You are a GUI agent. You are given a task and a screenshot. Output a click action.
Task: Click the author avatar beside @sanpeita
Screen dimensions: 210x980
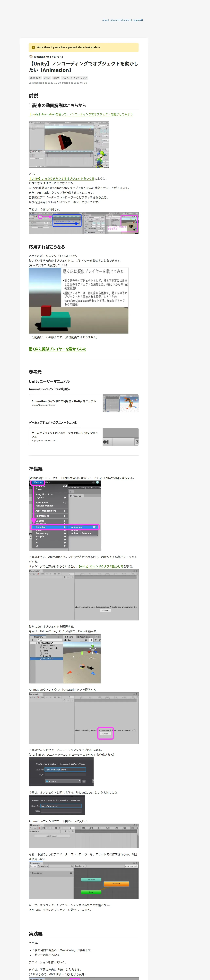31,57
